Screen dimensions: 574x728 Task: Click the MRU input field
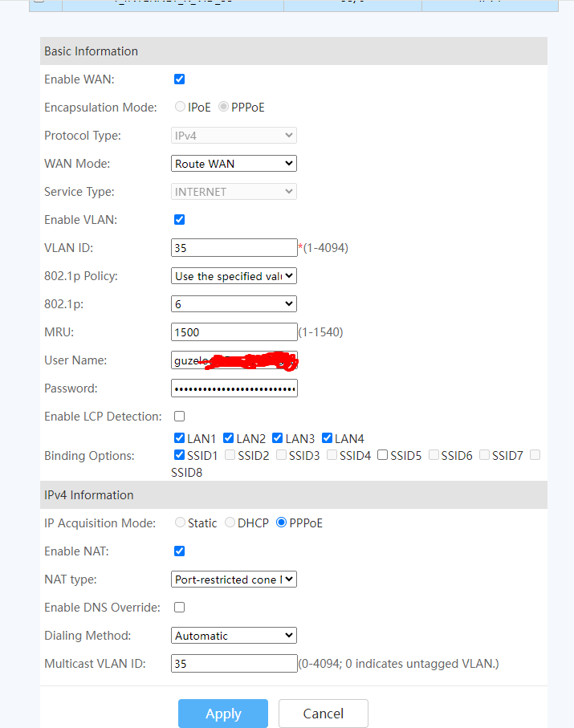click(234, 332)
